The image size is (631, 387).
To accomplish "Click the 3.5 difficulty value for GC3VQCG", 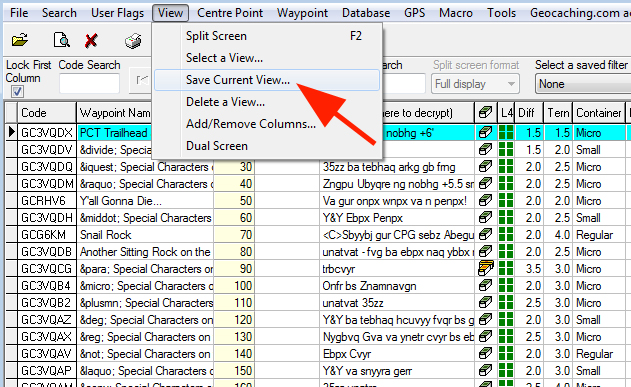I will 533,269.
